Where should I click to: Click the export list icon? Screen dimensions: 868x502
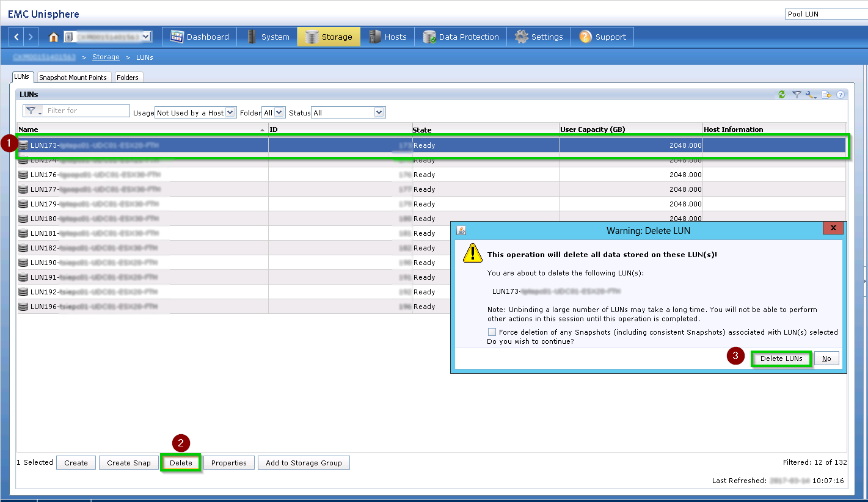coord(826,95)
